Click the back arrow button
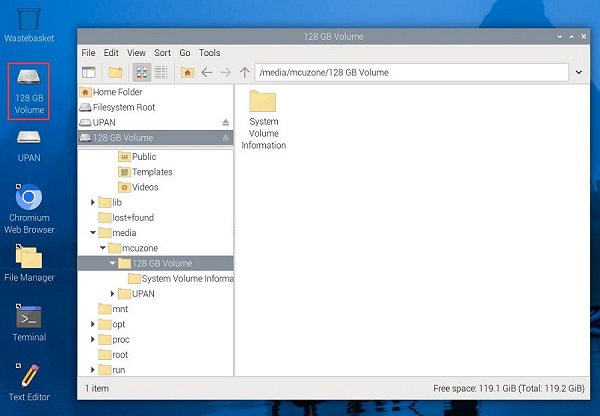 click(x=207, y=72)
